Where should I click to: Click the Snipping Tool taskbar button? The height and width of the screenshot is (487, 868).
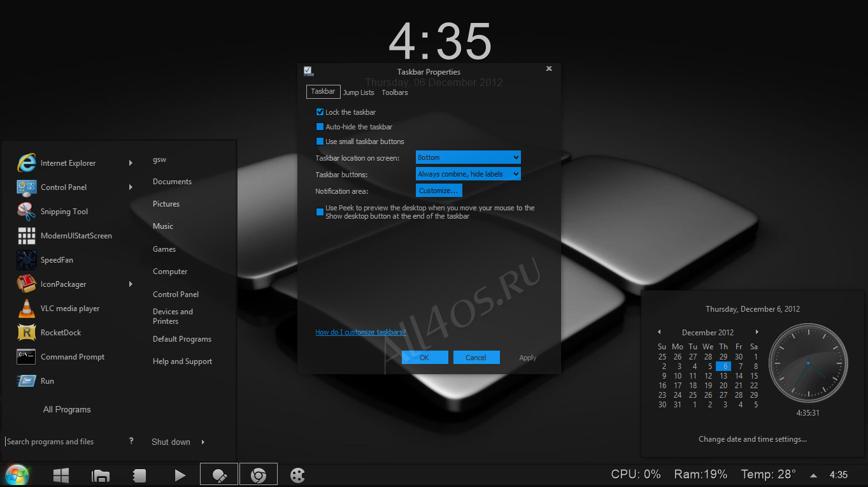219,475
